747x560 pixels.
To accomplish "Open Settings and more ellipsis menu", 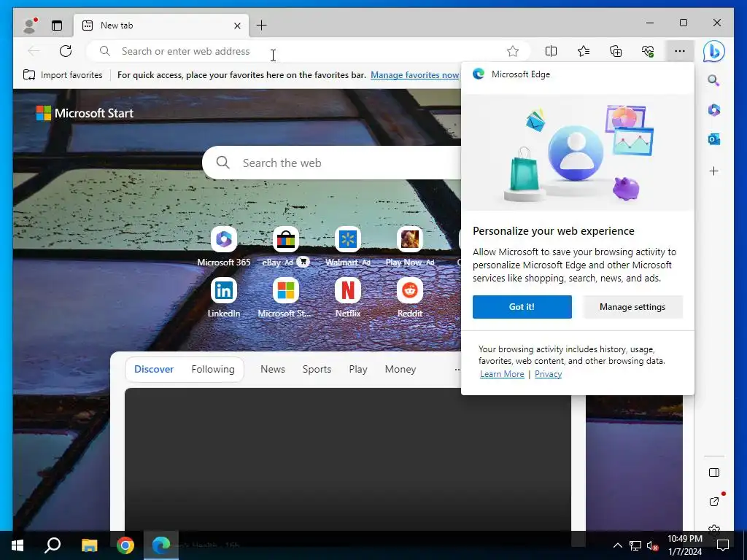I will [680, 51].
